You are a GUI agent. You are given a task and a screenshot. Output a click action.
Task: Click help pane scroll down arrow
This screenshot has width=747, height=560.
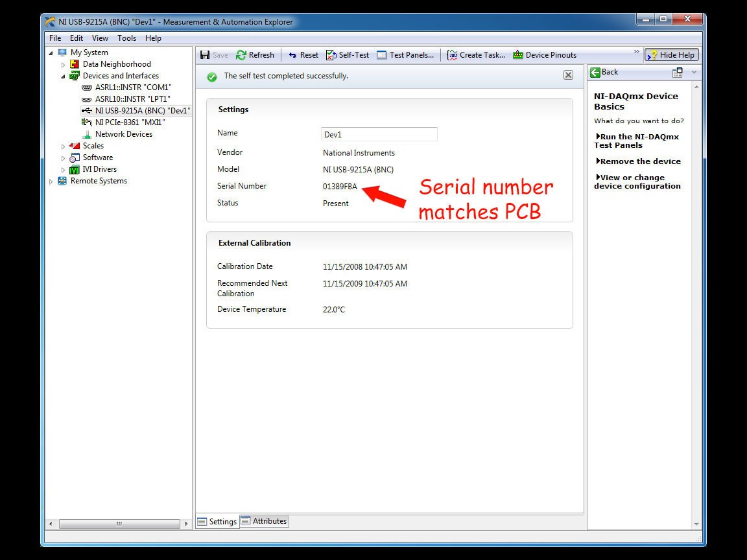pyautogui.click(x=696, y=524)
